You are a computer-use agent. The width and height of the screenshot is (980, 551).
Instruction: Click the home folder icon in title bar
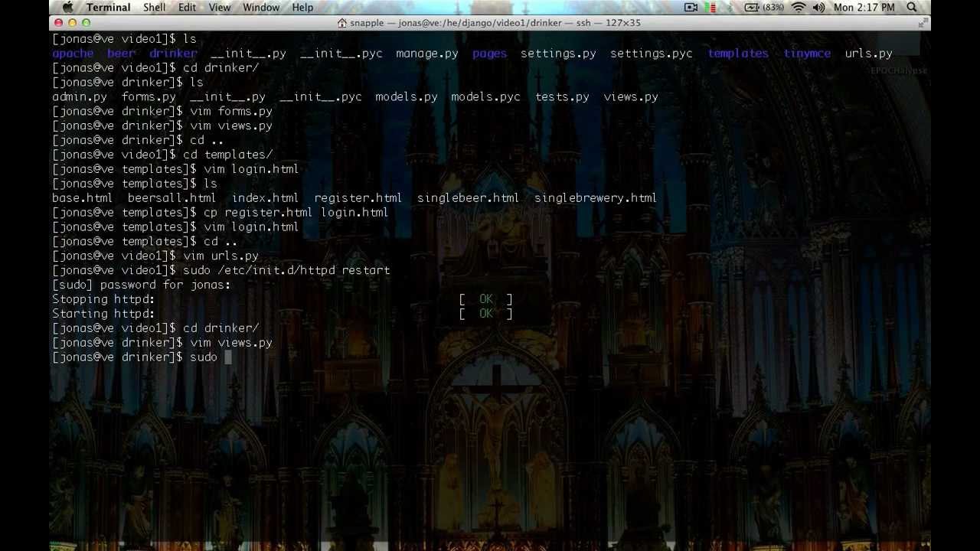point(342,23)
